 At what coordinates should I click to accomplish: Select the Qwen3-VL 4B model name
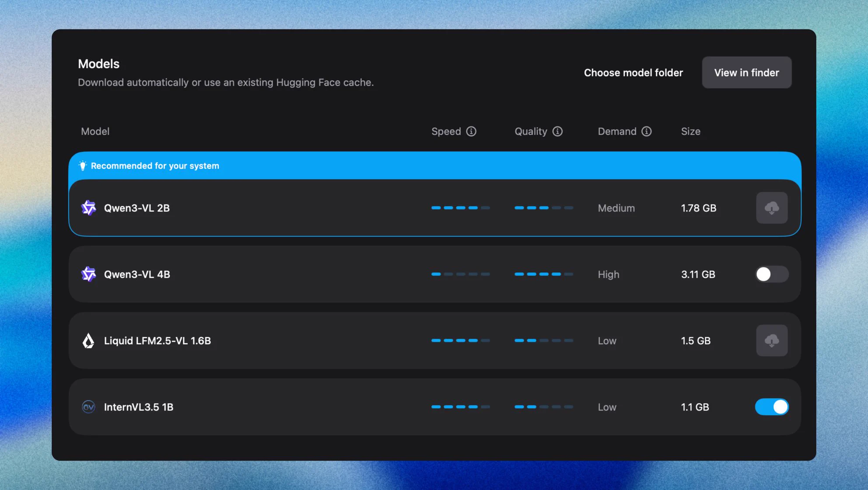point(137,274)
